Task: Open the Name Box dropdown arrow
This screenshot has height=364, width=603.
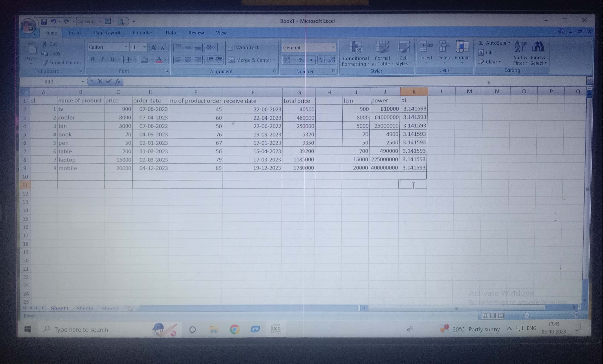Action: point(83,81)
